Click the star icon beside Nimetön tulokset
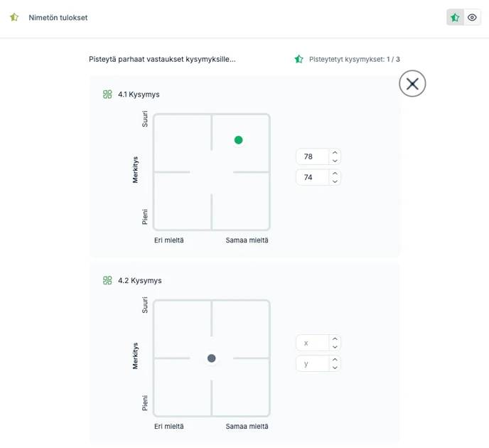489x448 pixels. (14, 17)
